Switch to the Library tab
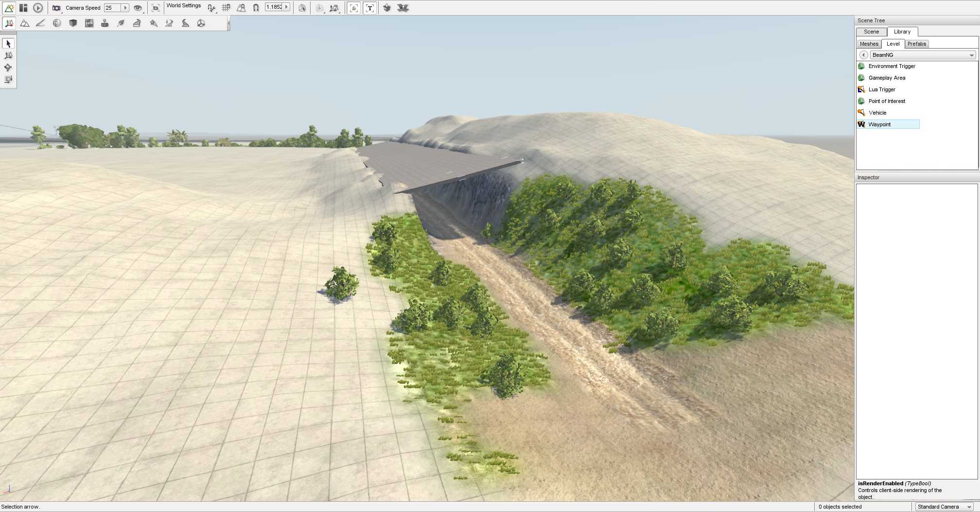This screenshot has height=512, width=980. [902, 32]
